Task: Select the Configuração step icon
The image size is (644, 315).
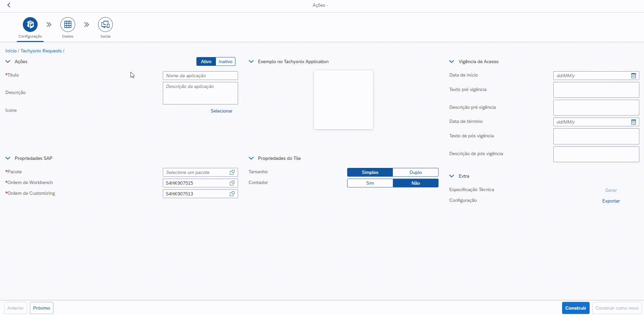Action: 30,25
